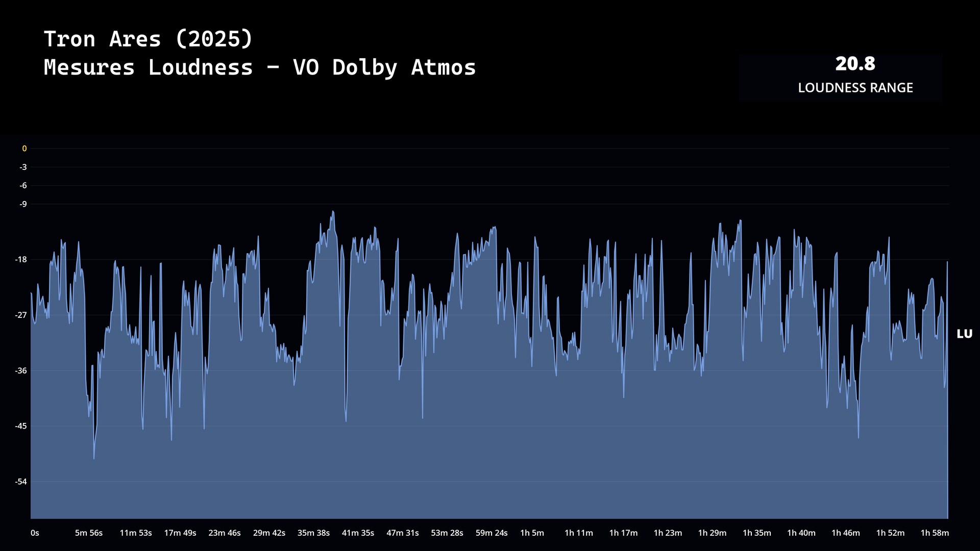Click the LU axis unit label
980x551 pixels.
964,334
